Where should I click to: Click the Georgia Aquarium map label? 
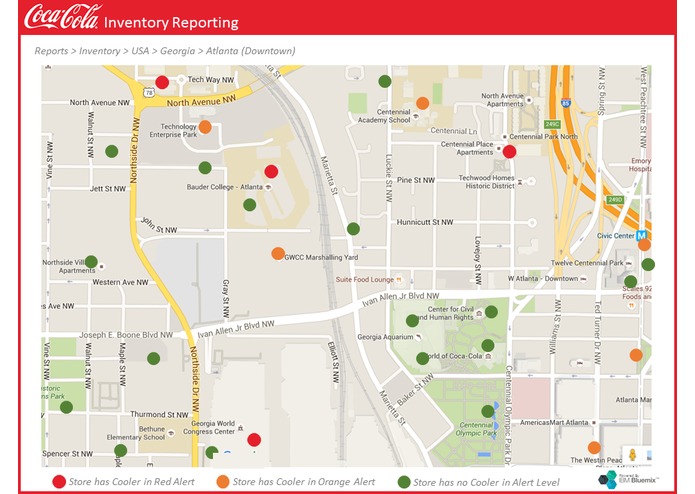point(385,337)
